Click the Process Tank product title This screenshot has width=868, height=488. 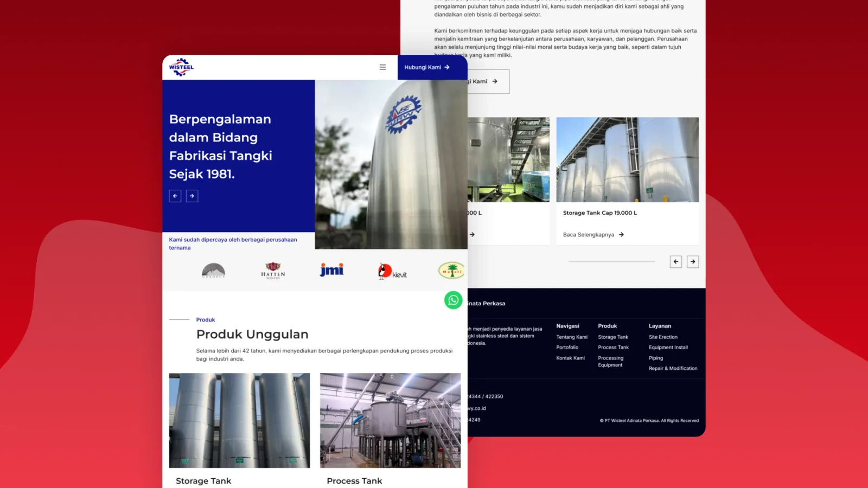click(x=354, y=481)
